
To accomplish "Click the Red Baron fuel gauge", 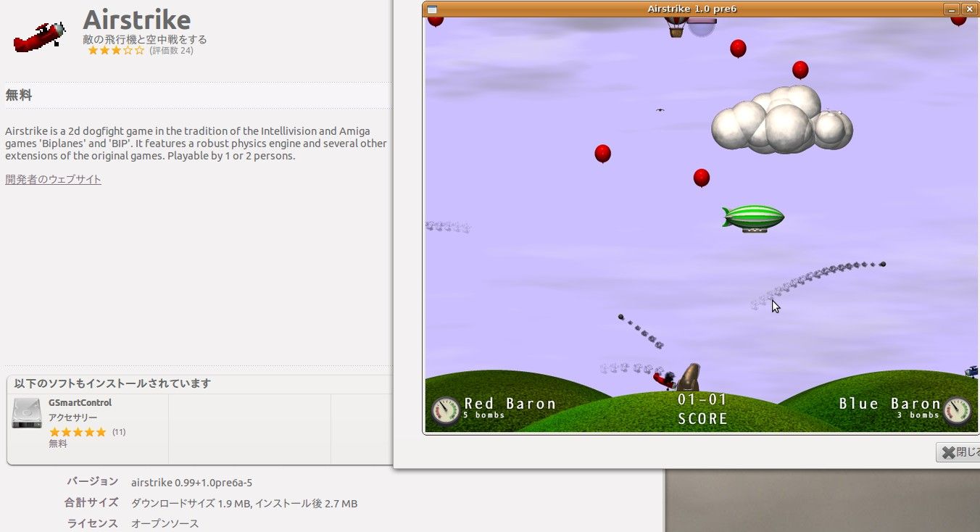I will click(x=445, y=410).
